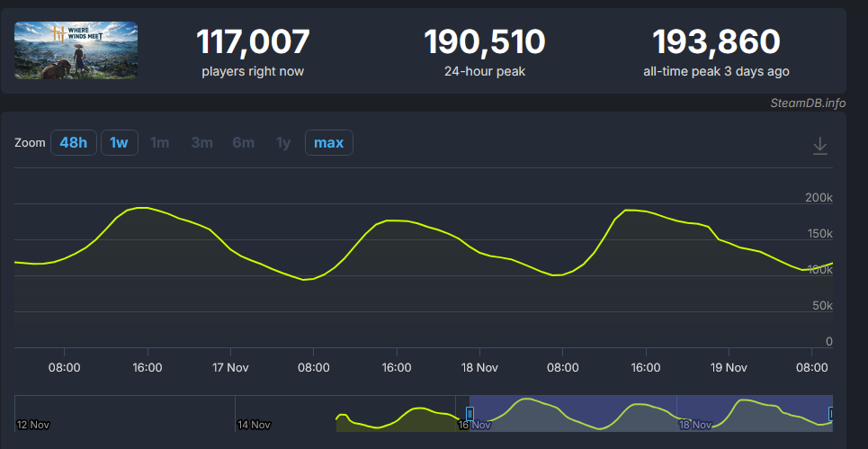Select the 190,510 24-hour peak value
The width and height of the screenshot is (868, 449).
pyautogui.click(x=485, y=42)
